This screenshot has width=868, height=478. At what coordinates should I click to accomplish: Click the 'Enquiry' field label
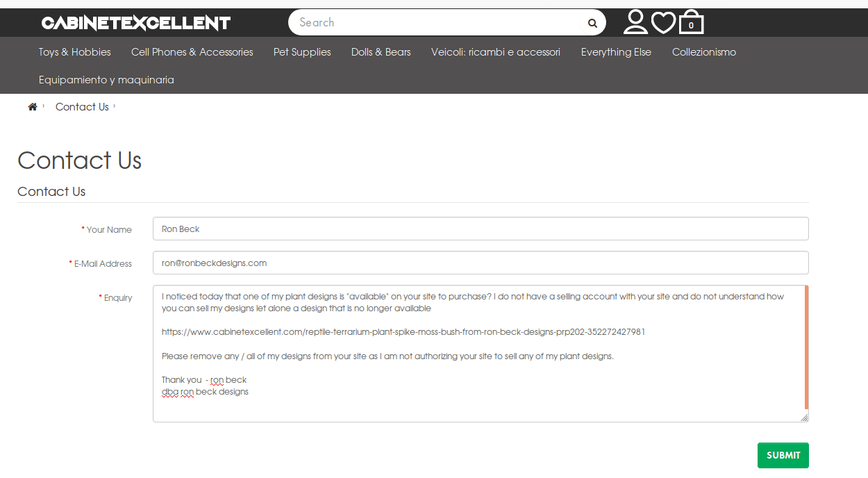point(118,297)
